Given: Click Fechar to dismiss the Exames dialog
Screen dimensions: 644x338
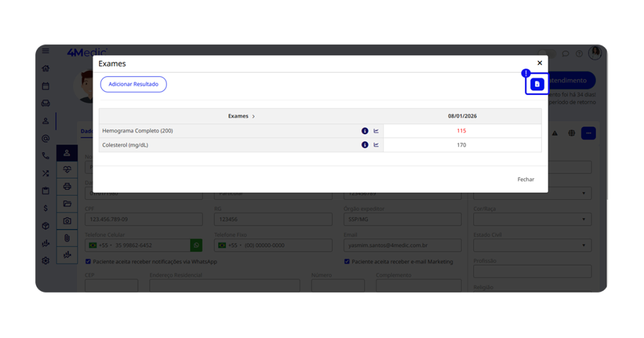Looking at the screenshot, I should coord(525,179).
